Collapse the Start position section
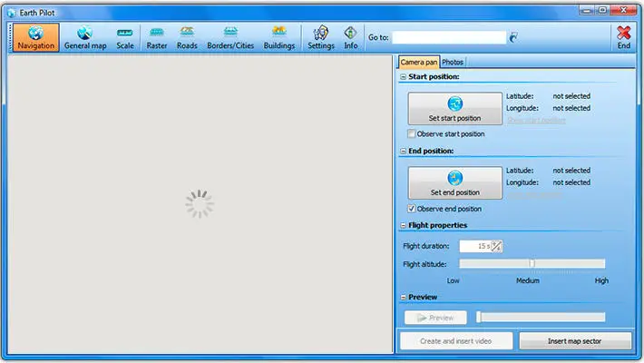This screenshot has height=363, width=644. click(x=404, y=77)
